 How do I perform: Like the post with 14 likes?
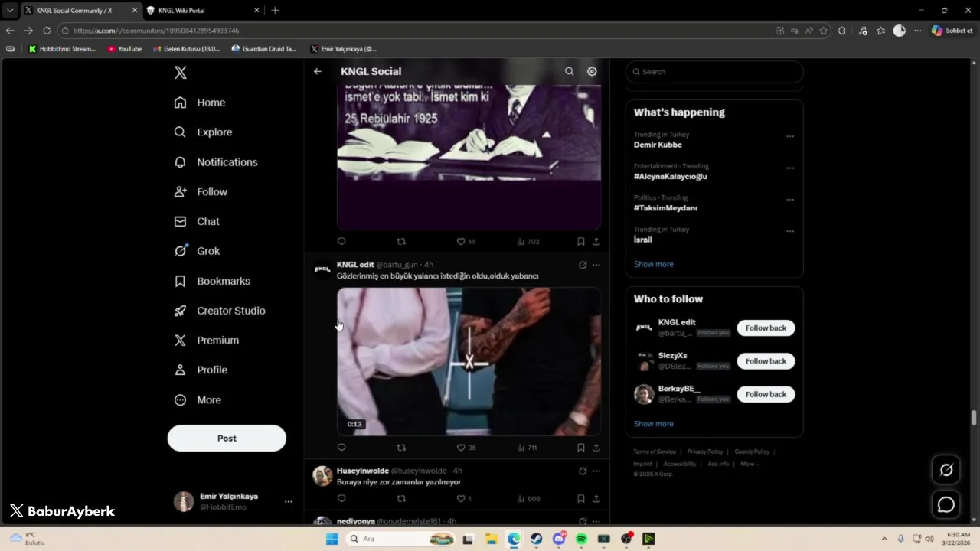pos(466,242)
